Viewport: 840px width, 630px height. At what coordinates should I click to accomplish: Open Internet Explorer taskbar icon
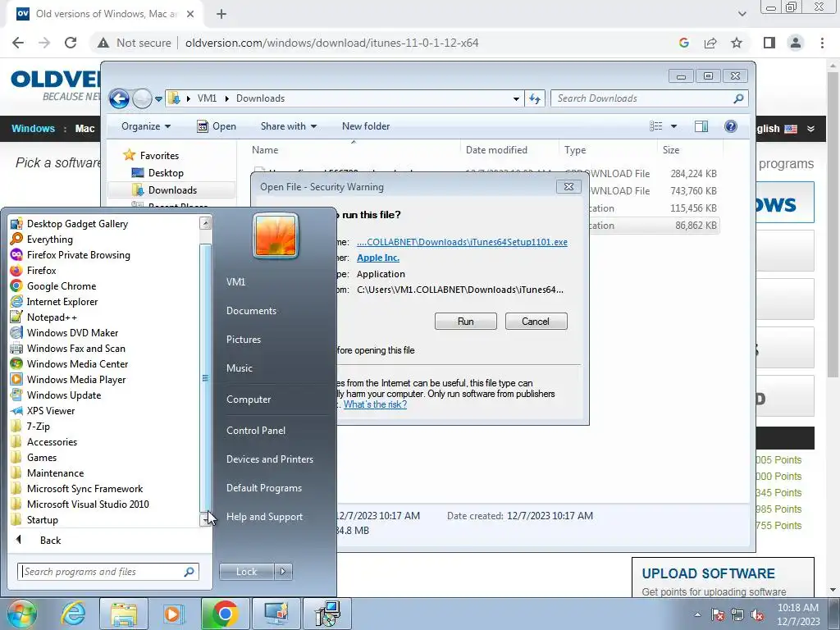tap(73, 614)
